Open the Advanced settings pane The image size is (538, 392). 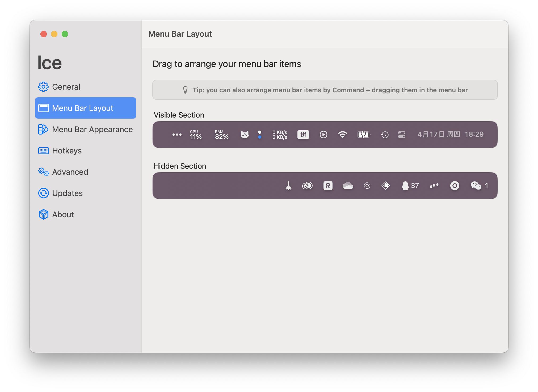70,172
